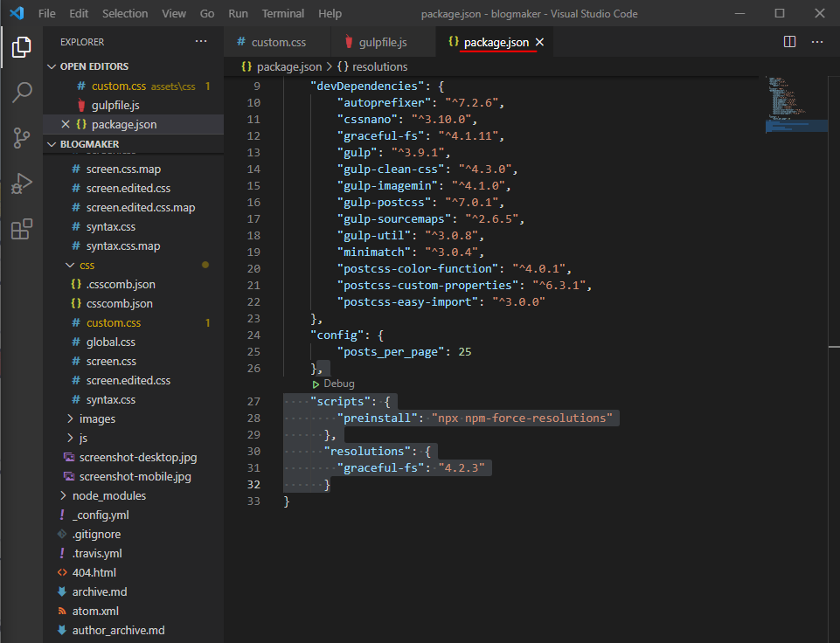This screenshot has height=643, width=840.
Task: Click the "autoprefixer" dependency line
Action: tap(420, 103)
